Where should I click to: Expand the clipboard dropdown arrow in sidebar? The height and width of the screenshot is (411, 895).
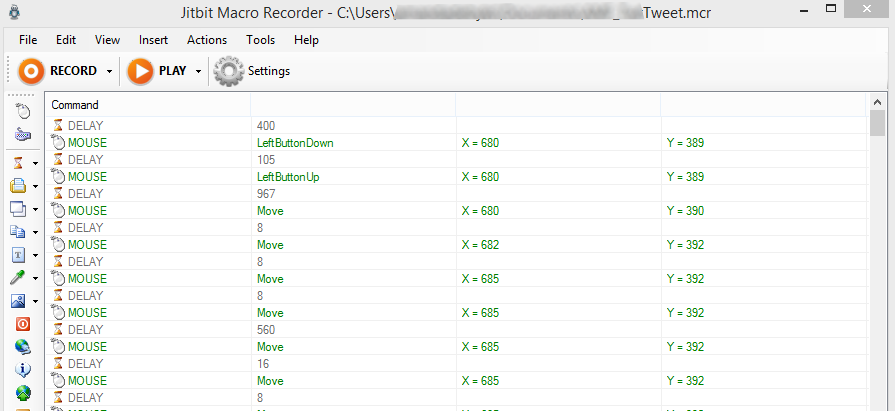pos(35,232)
